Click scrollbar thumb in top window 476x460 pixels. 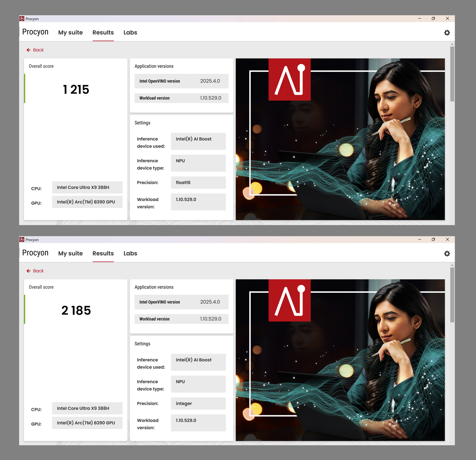452,74
